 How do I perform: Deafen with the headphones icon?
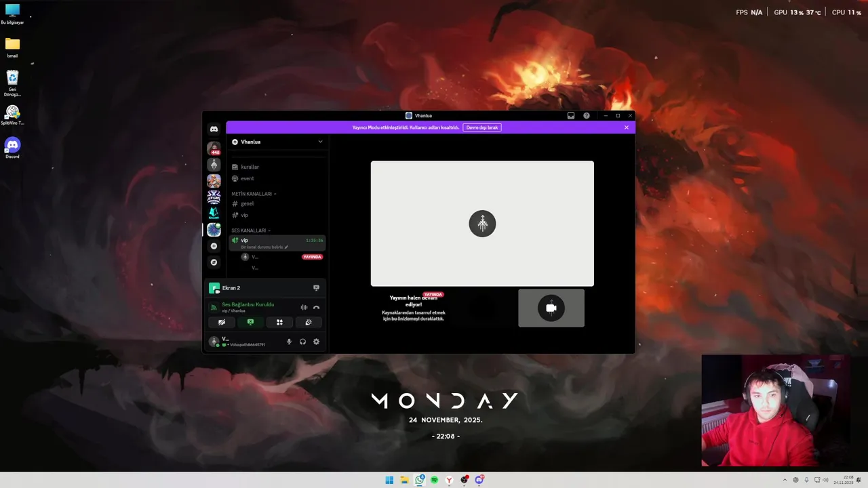(302, 342)
